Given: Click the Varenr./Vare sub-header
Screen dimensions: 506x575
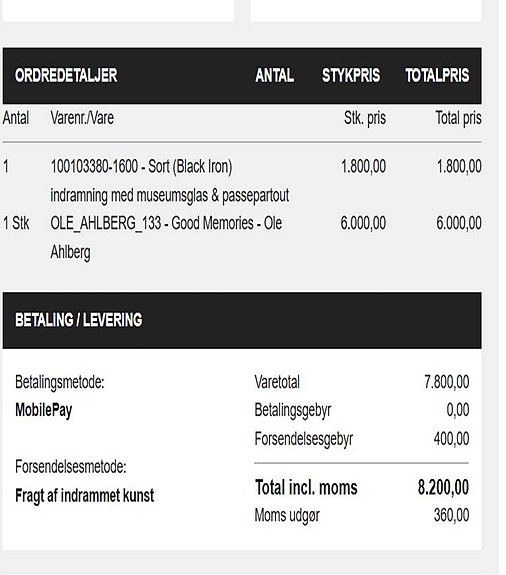Looking at the screenshot, I should click(x=82, y=118).
